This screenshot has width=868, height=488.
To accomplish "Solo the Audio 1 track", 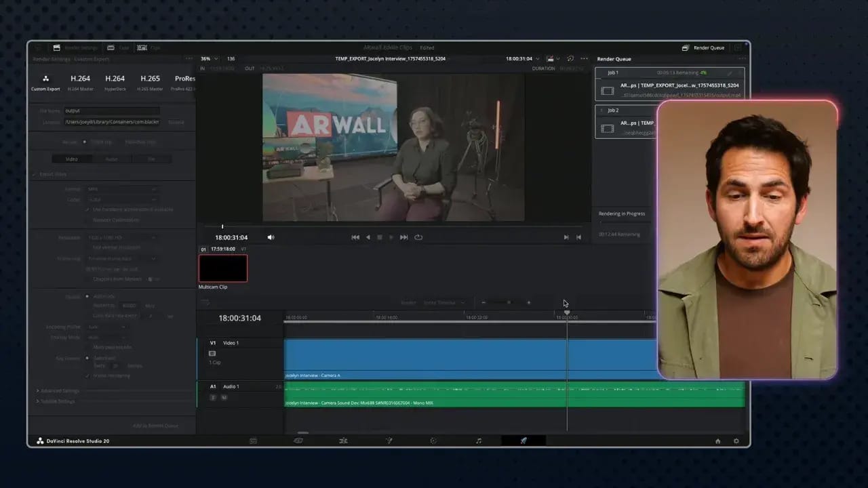I will (x=213, y=397).
